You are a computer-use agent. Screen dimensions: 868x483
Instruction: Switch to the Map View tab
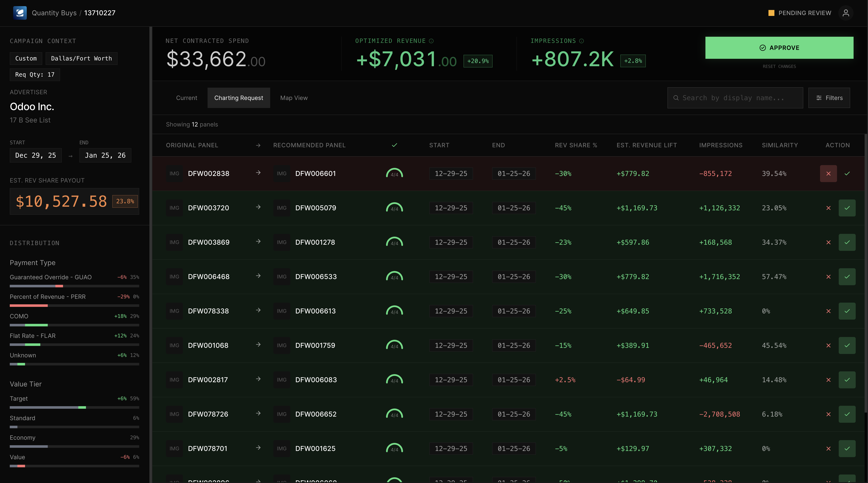tap(294, 98)
